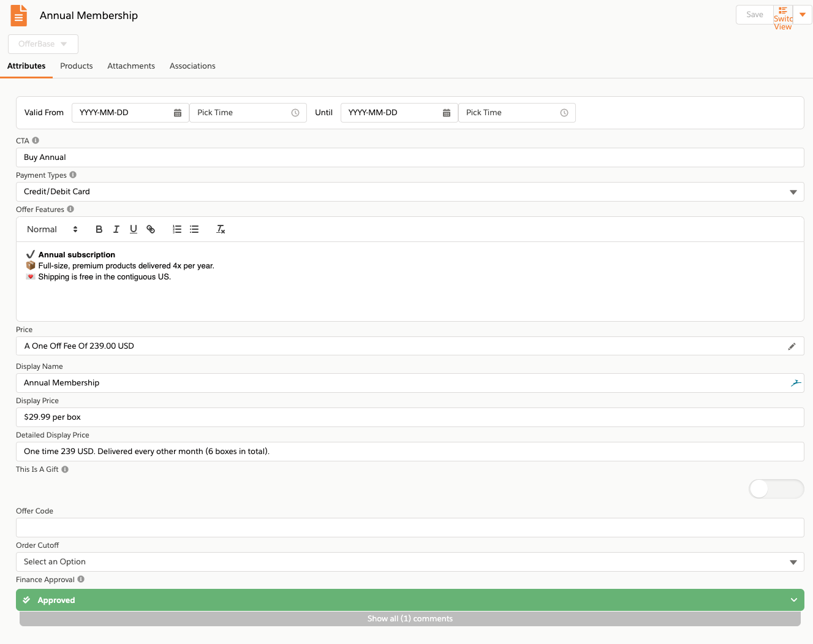Image resolution: width=813 pixels, height=644 pixels.
Task: Click the CTA field info icon
Action: point(36,140)
